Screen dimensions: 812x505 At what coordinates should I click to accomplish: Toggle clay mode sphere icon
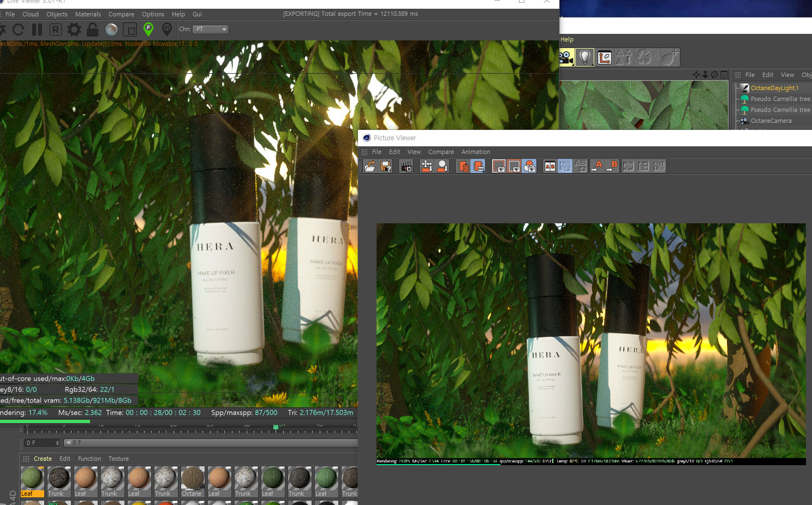111,29
